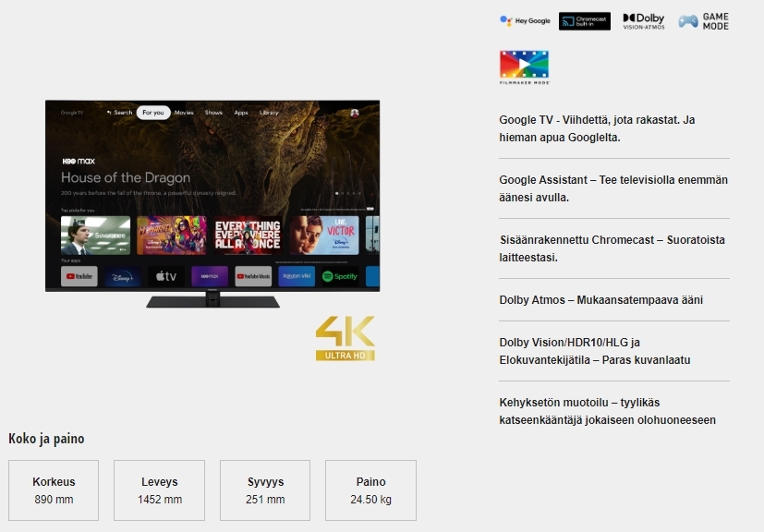Click the Filmmaker Mode logo
764x532 pixels.
524,67
